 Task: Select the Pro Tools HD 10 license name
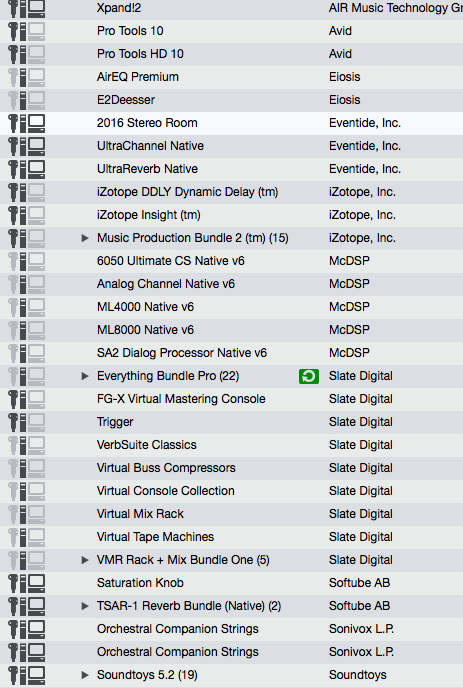(140, 54)
